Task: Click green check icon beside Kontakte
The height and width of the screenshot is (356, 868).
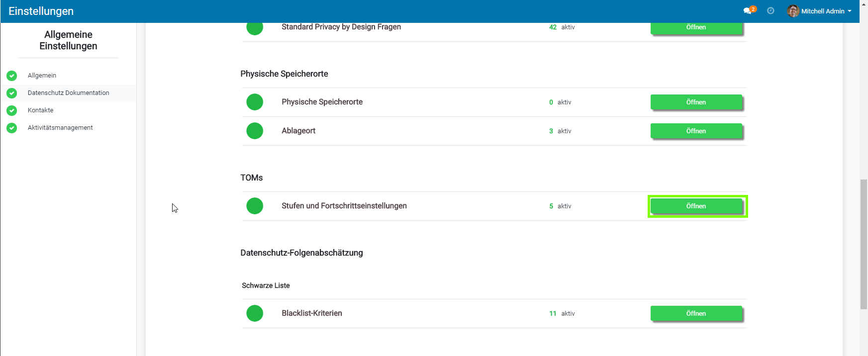Action: point(12,110)
